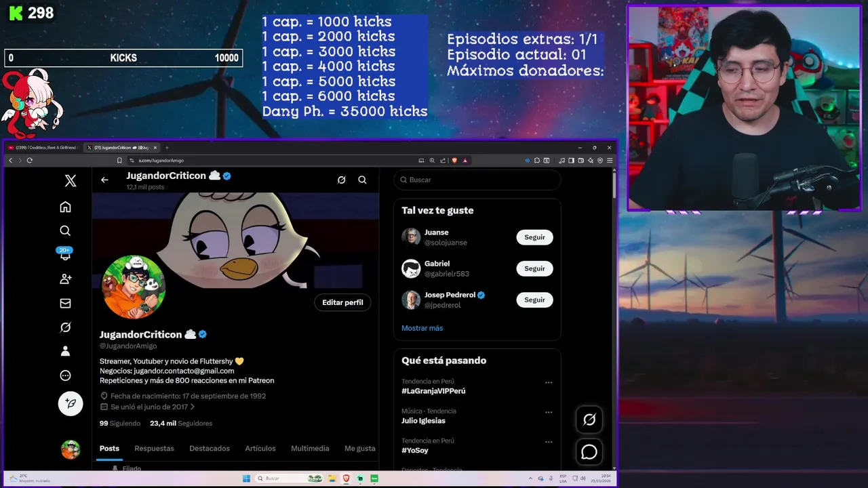868x488 pixels.
Task: Follow Juanse with Seguir button
Action: [x=534, y=237]
